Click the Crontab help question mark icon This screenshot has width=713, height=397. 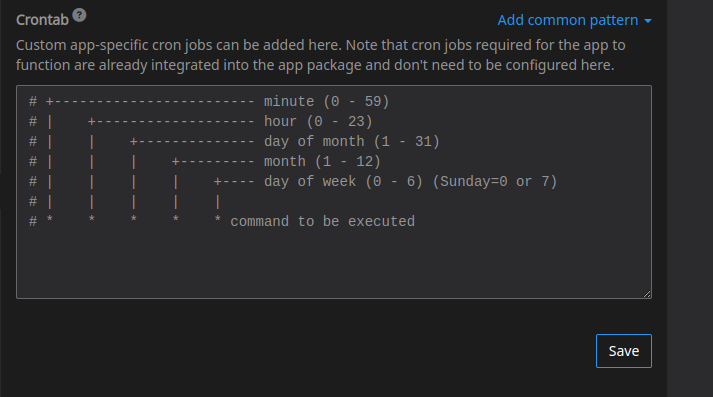[79, 15]
